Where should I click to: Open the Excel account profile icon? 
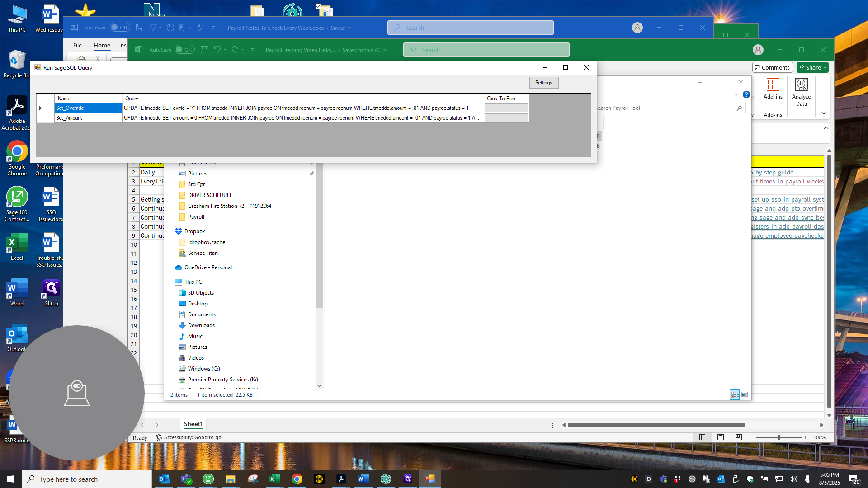click(x=758, y=50)
